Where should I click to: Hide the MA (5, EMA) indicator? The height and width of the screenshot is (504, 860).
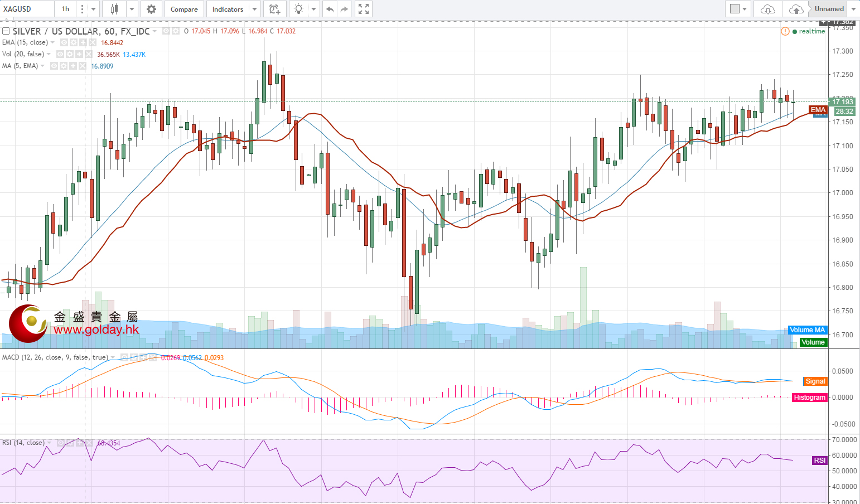[54, 66]
